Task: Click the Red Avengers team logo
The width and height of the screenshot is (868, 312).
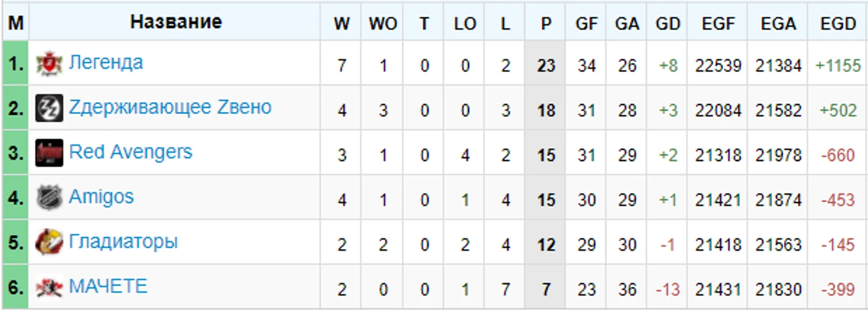Action: tap(49, 153)
